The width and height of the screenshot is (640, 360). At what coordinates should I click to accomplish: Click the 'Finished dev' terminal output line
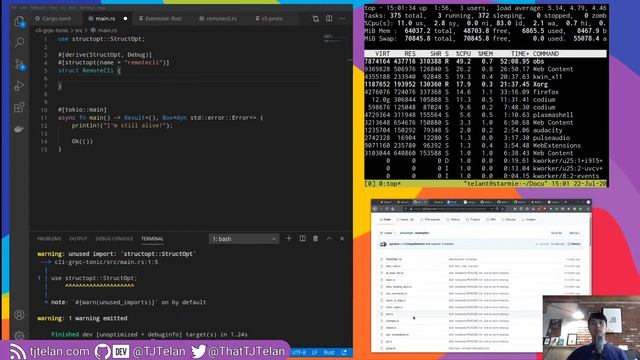coord(149,334)
